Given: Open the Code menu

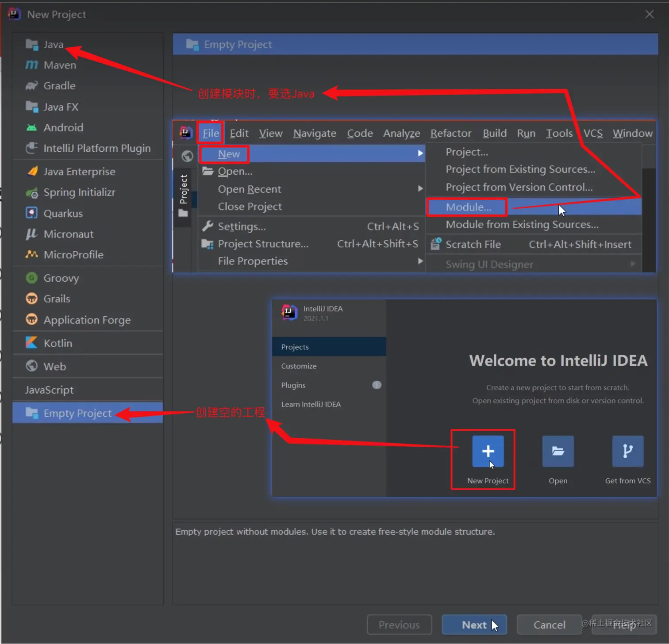Looking at the screenshot, I should pyautogui.click(x=360, y=133).
